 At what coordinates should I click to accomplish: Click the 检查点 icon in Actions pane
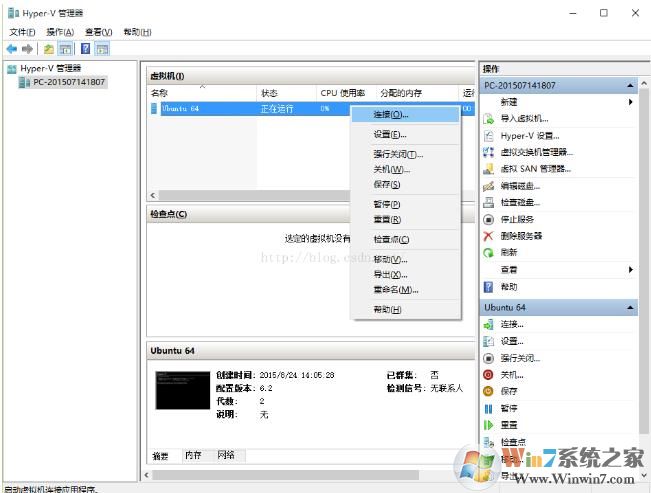[489, 442]
